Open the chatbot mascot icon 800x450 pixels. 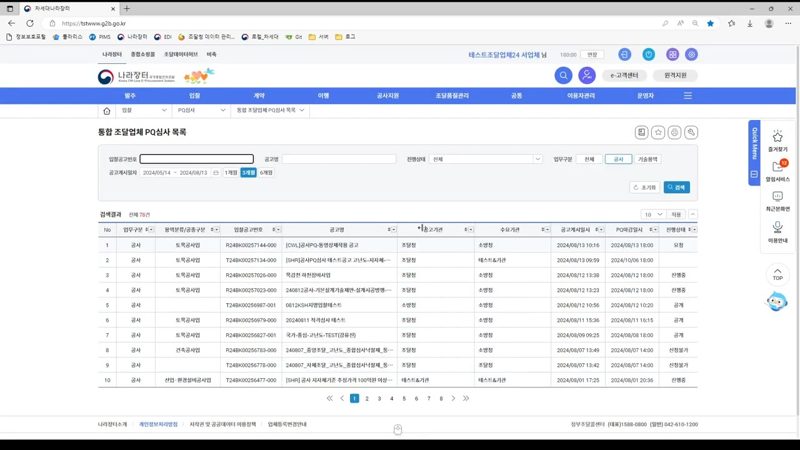pos(777,302)
